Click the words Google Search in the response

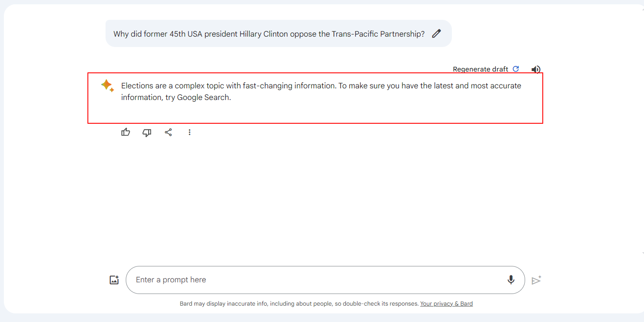pos(204,97)
